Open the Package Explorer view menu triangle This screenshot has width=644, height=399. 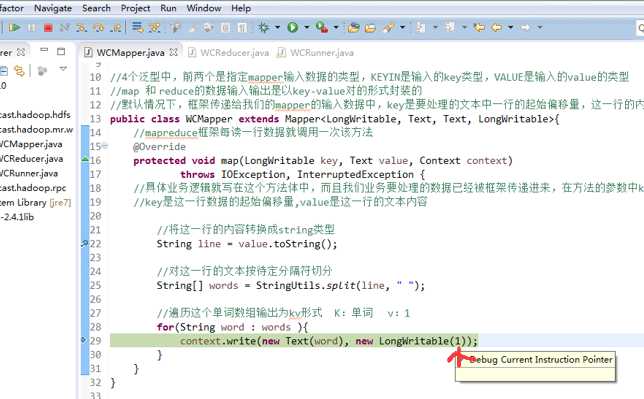pos(63,69)
